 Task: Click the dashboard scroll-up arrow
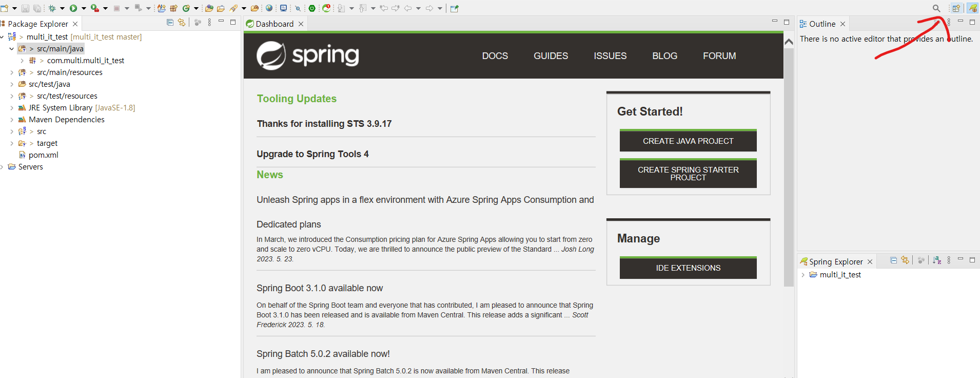click(x=789, y=42)
